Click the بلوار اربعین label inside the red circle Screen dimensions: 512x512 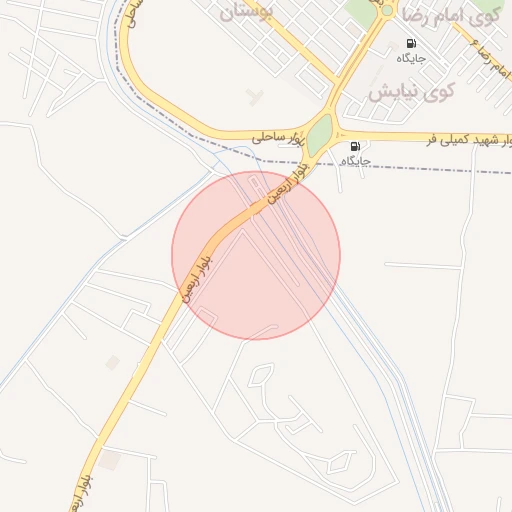coord(197,278)
